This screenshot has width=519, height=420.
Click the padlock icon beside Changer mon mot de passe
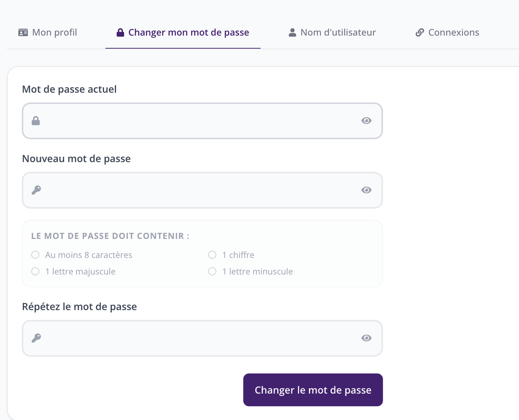click(120, 33)
